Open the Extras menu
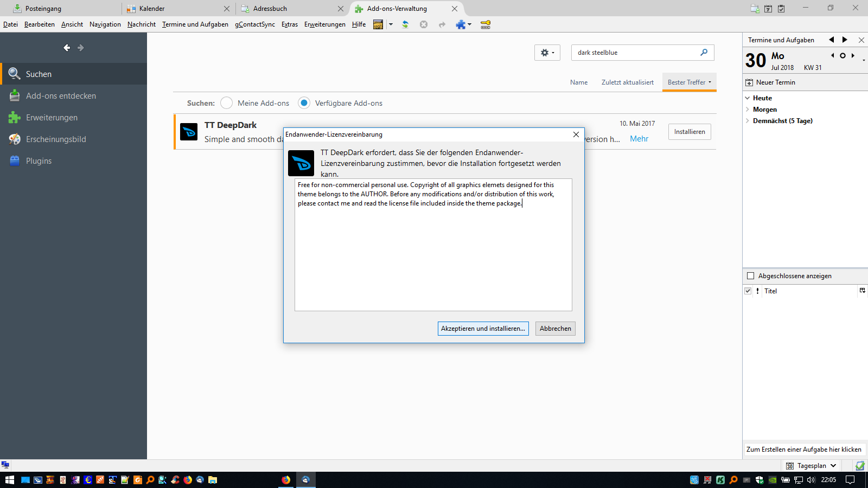This screenshot has width=868, height=488. point(290,24)
